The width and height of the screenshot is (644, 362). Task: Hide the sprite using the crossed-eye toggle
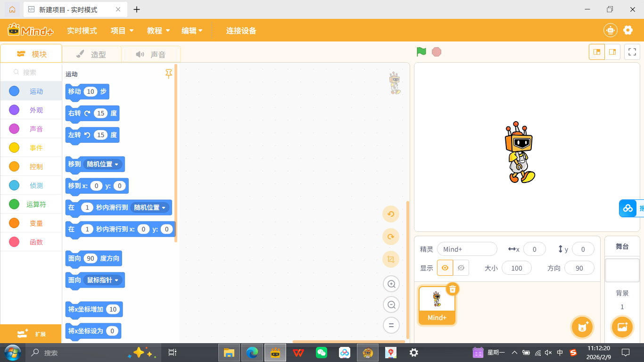pyautogui.click(x=461, y=268)
